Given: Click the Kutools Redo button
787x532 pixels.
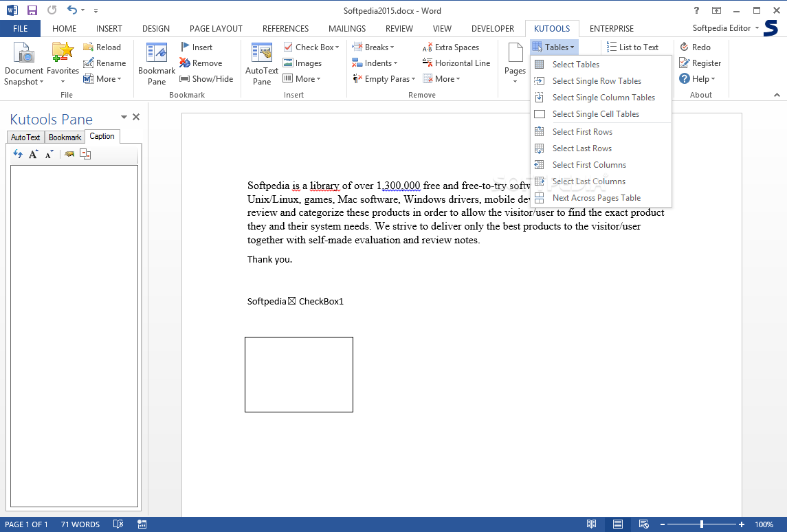Looking at the screenshot, I should point(695,47).
